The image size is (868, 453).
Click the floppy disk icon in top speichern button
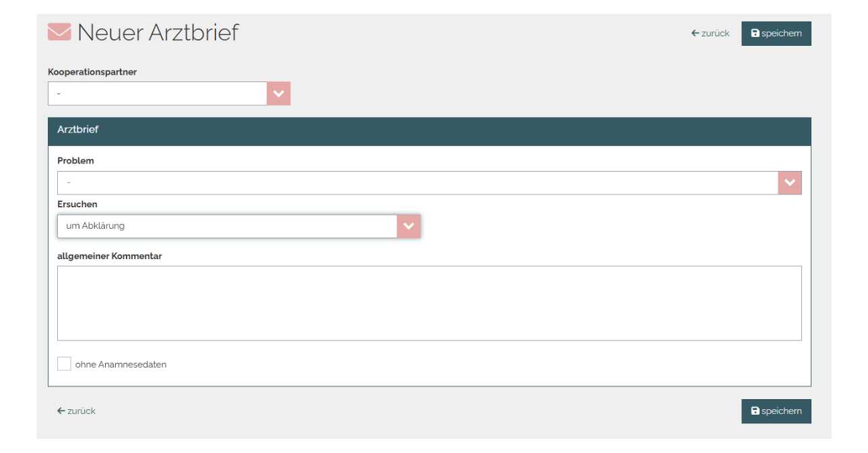pyautogui.click(x=755, y=33)
